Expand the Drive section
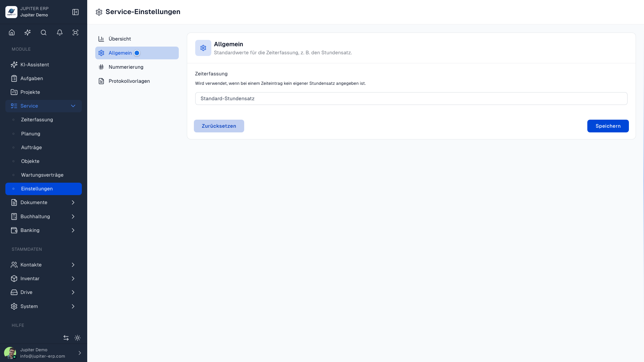The width and height of the screenshot is (644, 362). coord(44,292)
